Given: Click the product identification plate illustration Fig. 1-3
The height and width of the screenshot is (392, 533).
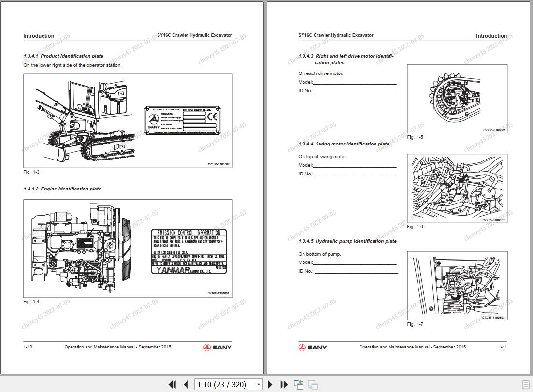Looking at the screenshot, I should [x=128, y=121].
